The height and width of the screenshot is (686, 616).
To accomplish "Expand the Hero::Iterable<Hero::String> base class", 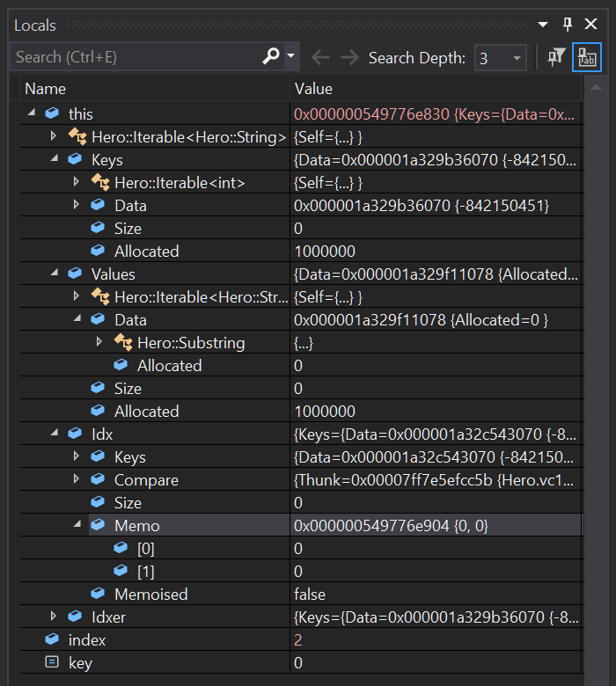I will [x=54, y=136].
